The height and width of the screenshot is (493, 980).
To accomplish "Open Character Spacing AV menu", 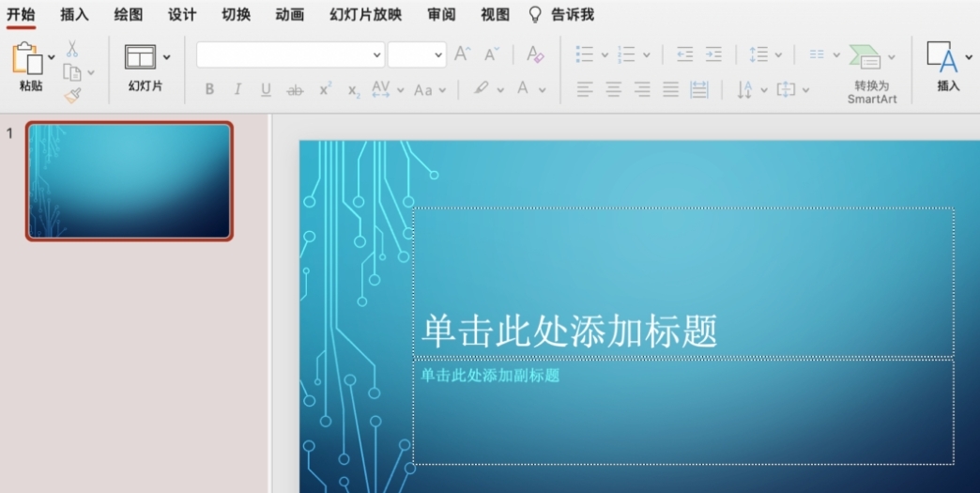I will point(388,89).
